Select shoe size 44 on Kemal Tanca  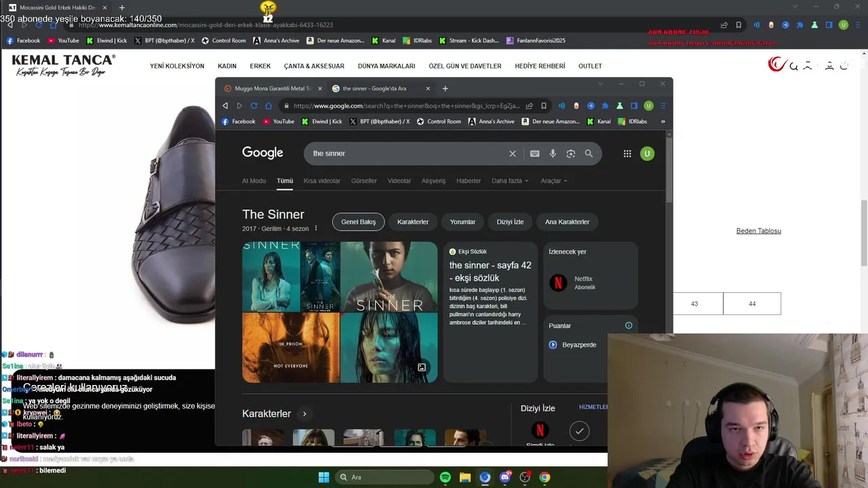coord(752,304)
